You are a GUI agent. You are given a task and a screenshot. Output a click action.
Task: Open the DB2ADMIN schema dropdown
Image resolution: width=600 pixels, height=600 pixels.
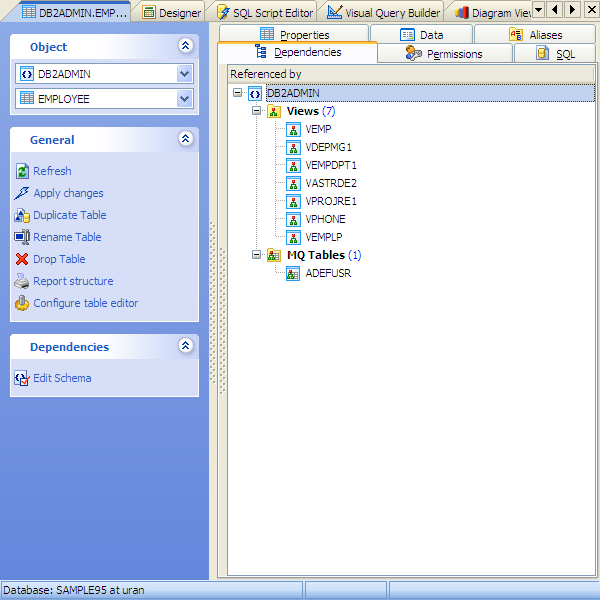click(184, 74)
